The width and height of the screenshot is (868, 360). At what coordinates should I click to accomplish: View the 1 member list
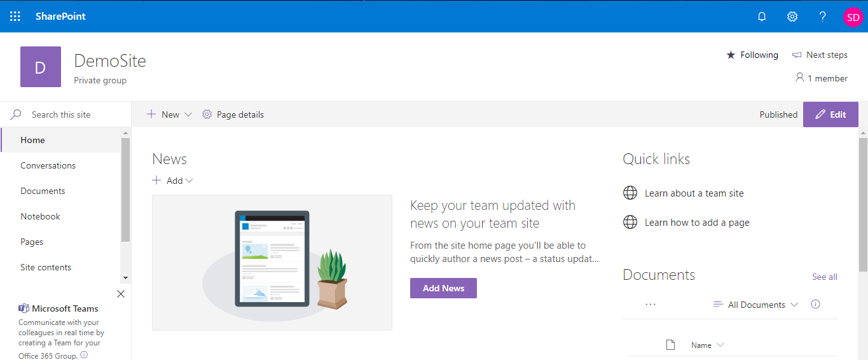822,78
